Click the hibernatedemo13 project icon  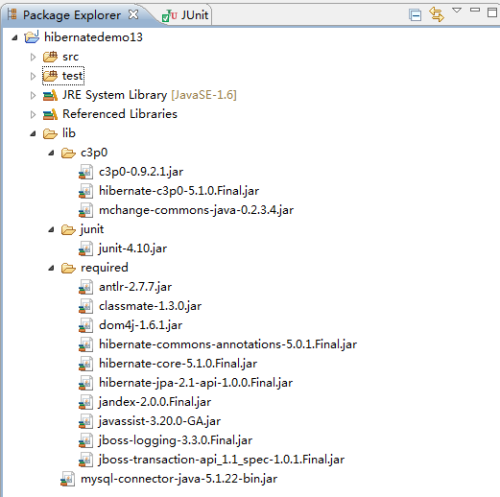pyautogui.click(x=32, y=37)
